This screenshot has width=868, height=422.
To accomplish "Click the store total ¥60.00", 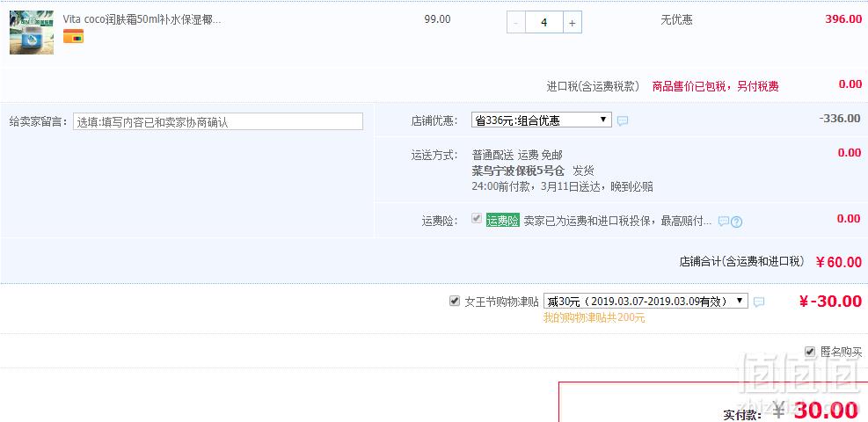I will [x=839, y=262].
